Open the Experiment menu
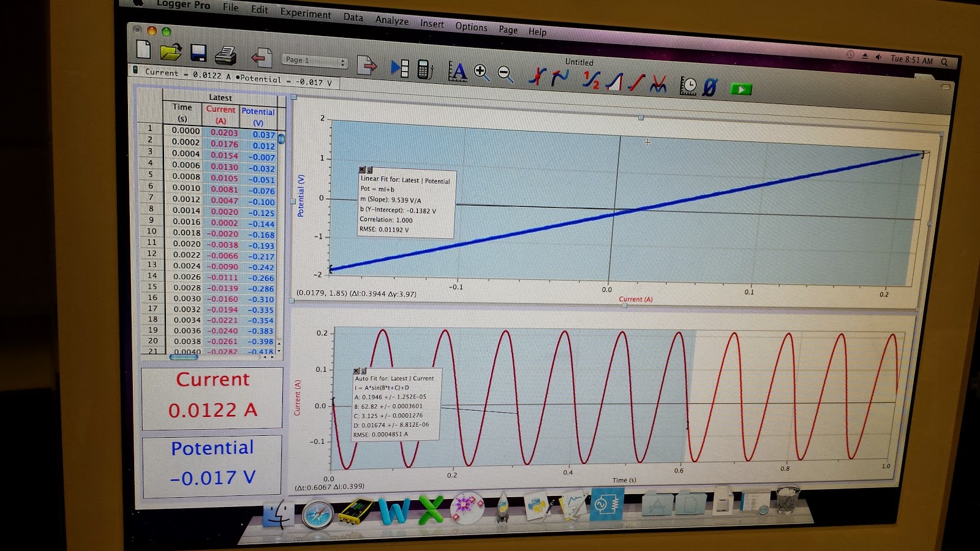980x551 pixels. (x=306, y=13)
